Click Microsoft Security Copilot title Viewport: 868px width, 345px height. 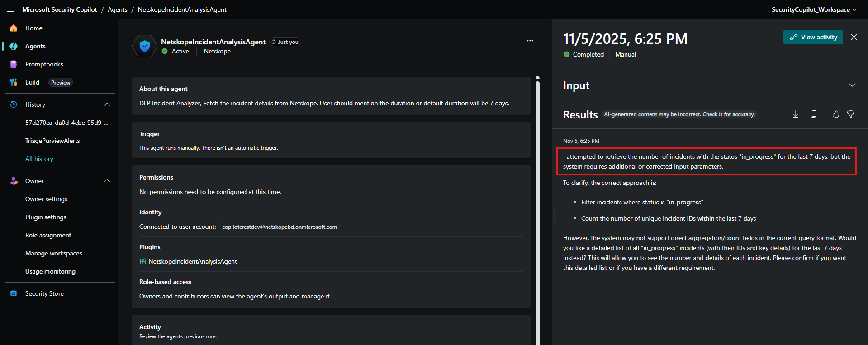point(60,9)
